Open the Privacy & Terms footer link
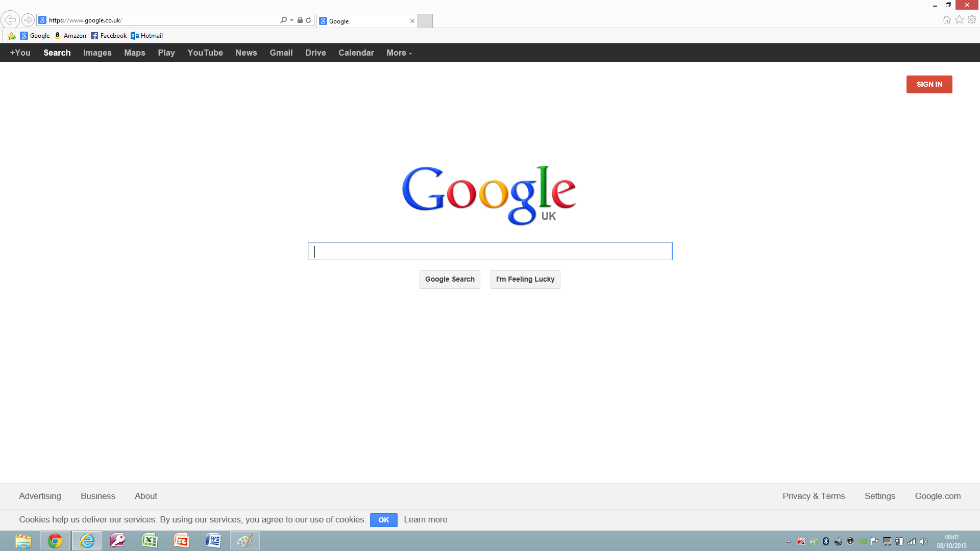This screenshot has height=551, width=980. [x=814, y=496]
